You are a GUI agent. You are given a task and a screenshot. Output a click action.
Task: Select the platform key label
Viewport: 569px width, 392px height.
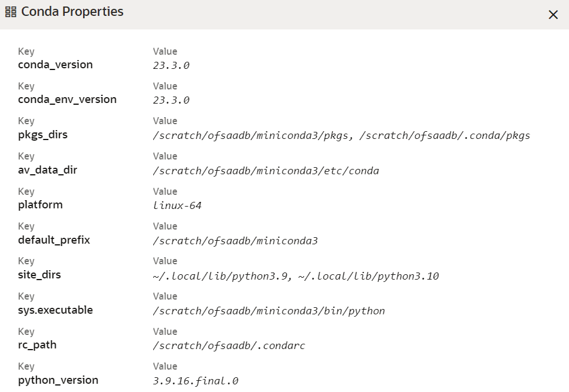40,204
